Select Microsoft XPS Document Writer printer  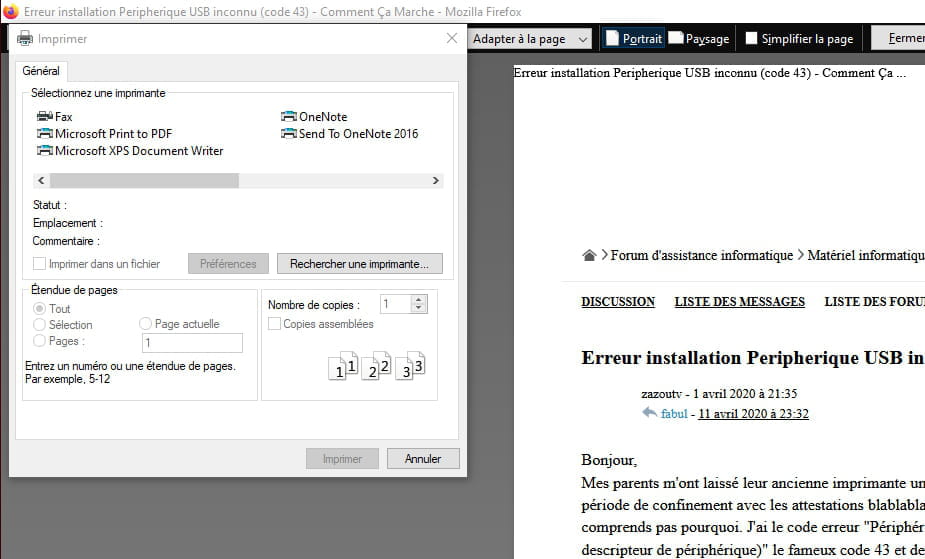click(130, 150)
